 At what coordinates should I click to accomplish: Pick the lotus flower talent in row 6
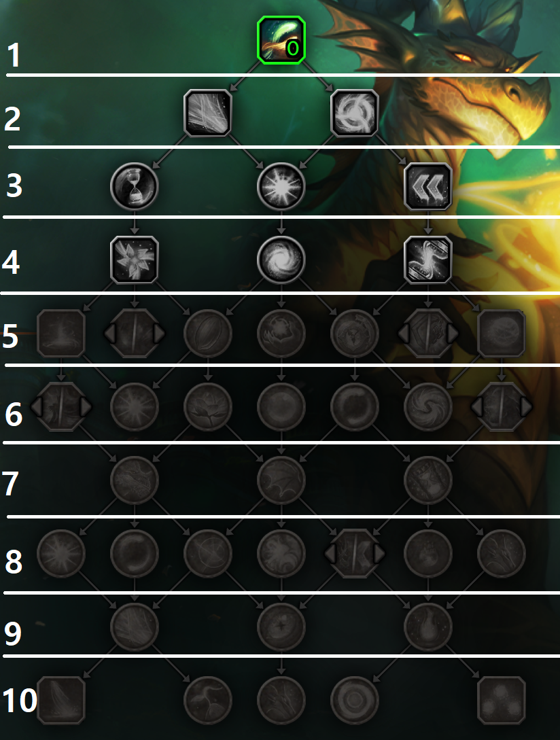(208, 406)
